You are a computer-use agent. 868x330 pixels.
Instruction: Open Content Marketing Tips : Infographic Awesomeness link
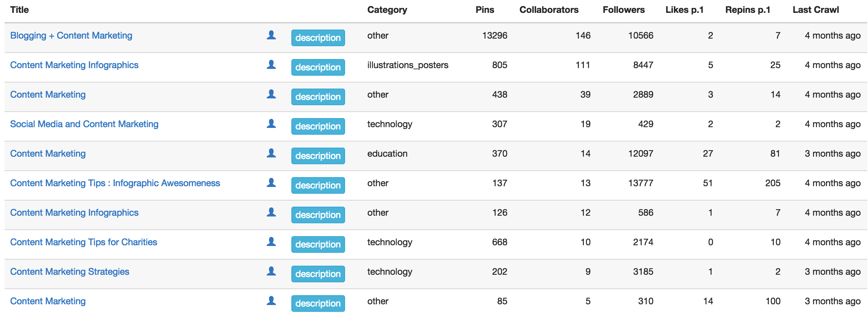pyautogui.click(x=115, y=183)
